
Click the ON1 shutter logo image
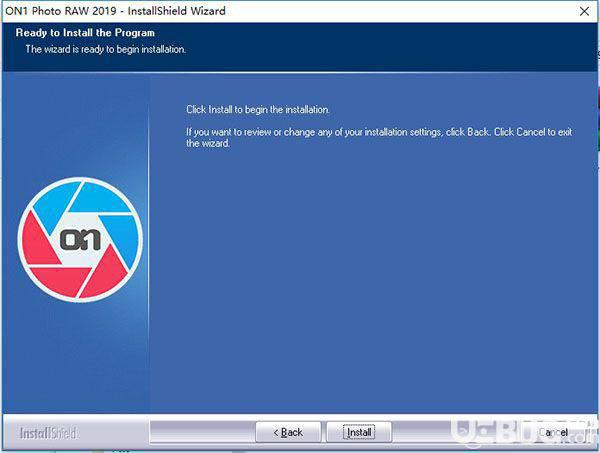pos(80,240)
